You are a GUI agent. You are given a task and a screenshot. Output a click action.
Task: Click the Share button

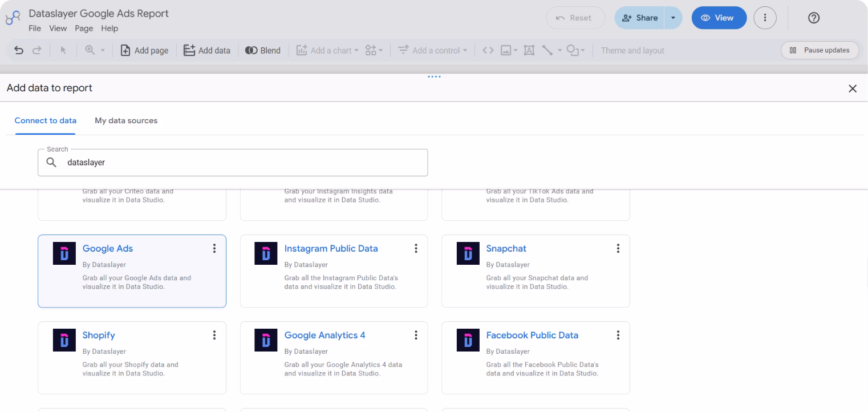[639, 18]
